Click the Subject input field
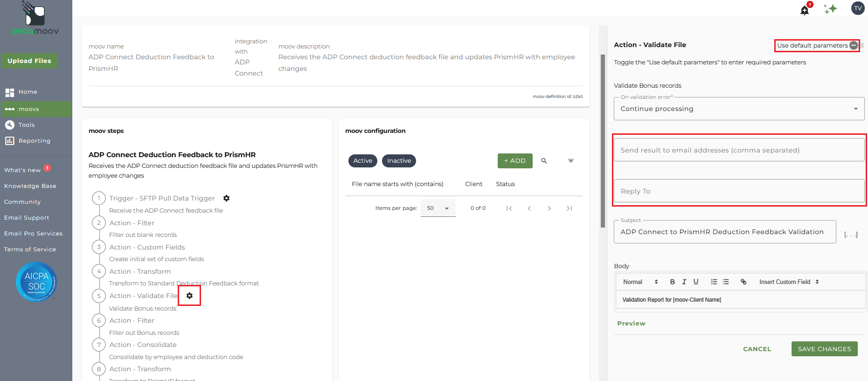This screenshot has width=868, height=381. pos(725,232)
